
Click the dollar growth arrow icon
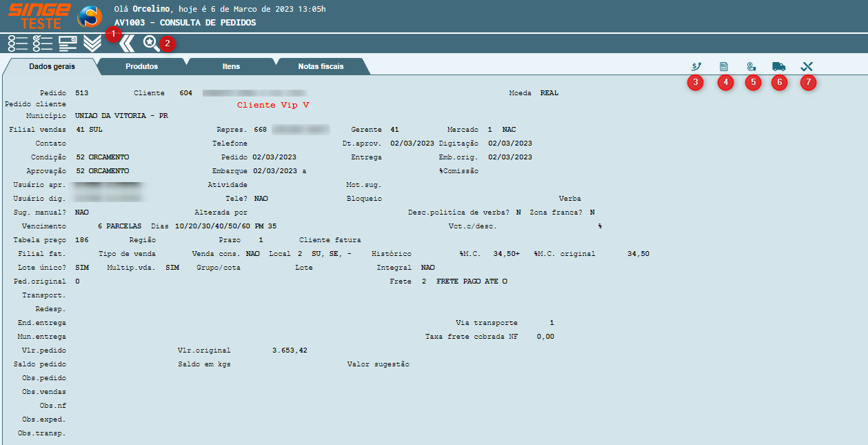click(x=696, y=66)
